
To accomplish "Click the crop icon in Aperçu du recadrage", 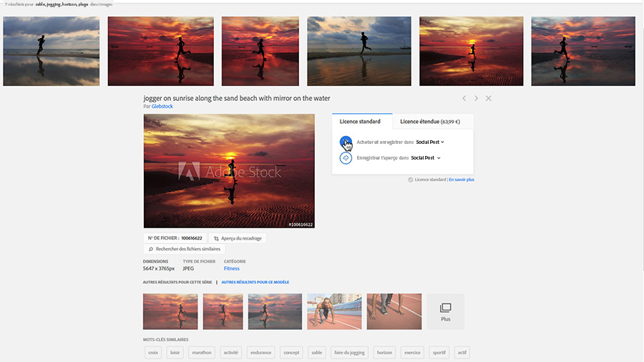I will tap(216, 238).
